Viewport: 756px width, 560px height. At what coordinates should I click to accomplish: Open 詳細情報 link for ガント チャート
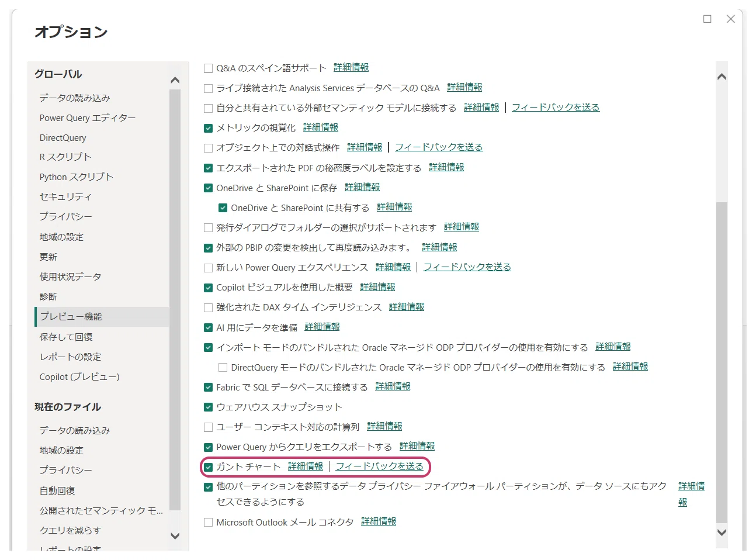[x=306, y=466]
